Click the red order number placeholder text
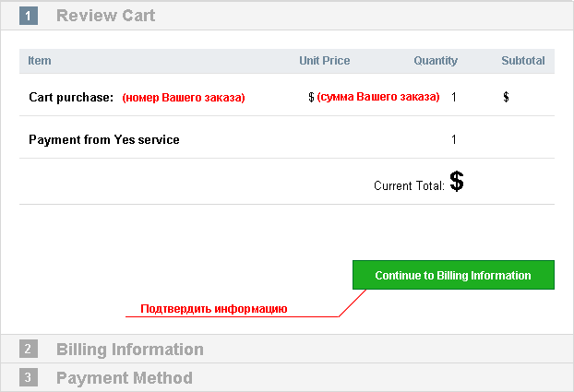The width and height of the screenshot is (574, 392). (184, 98)
